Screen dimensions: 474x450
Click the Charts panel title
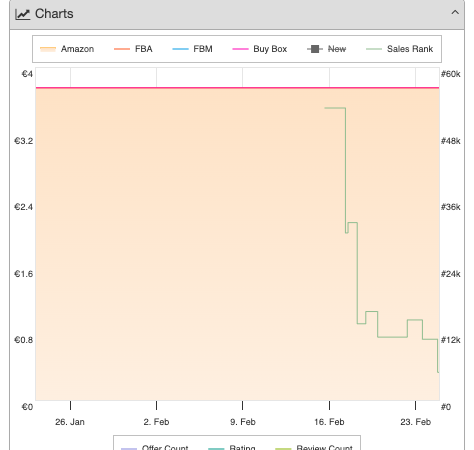[x=54, y=14]
